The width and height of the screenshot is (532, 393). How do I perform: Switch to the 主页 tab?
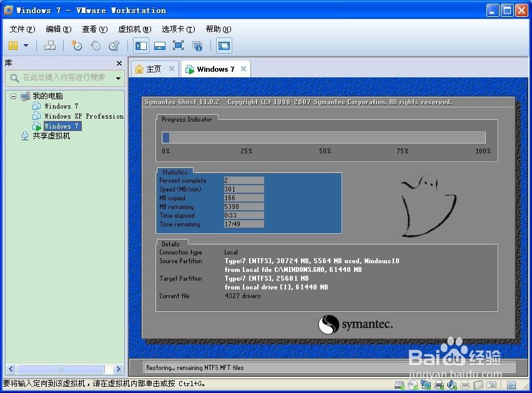[x=154, y=69]
